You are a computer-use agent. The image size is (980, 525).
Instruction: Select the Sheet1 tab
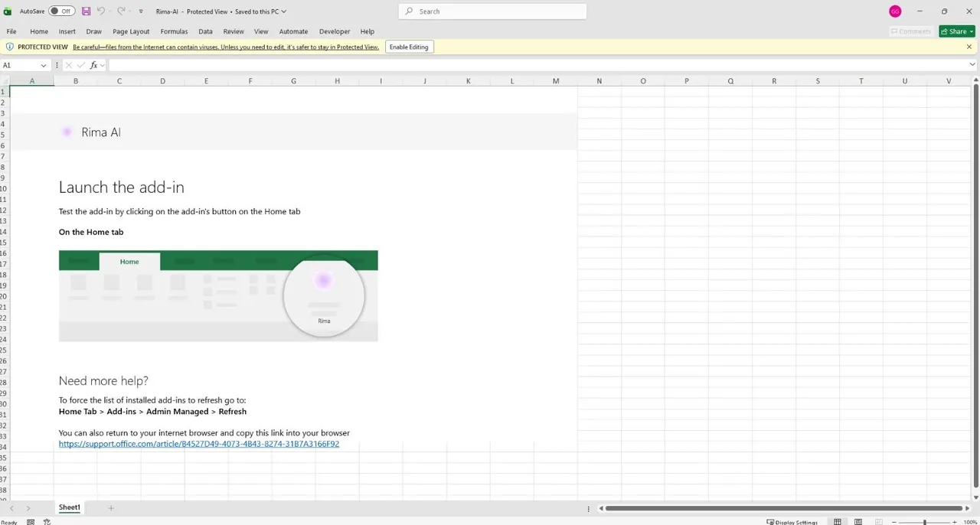(x=70, y=507)
